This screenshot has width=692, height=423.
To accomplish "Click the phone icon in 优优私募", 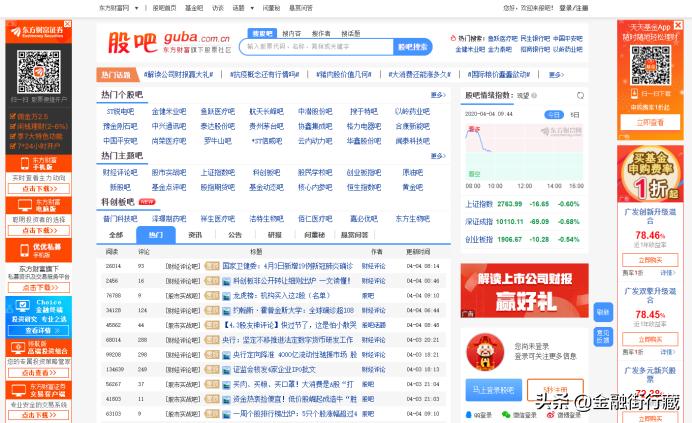I will pos(25,250).
